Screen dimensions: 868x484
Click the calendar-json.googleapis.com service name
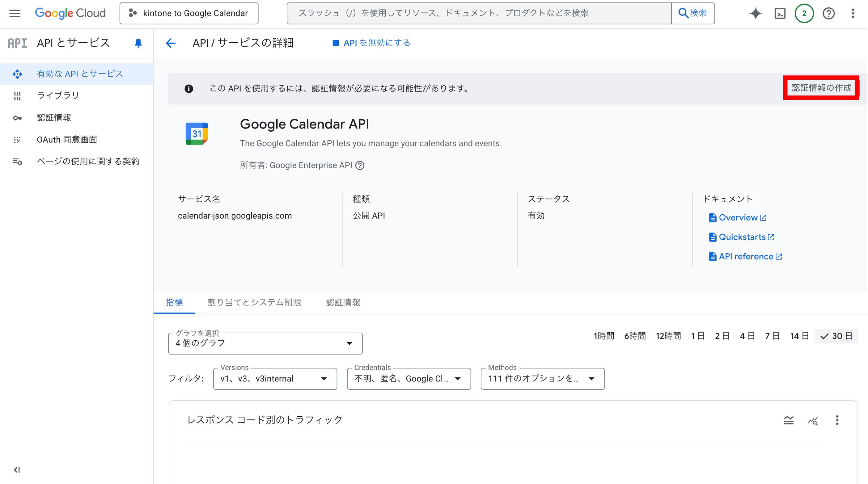(x=235, y=216)
